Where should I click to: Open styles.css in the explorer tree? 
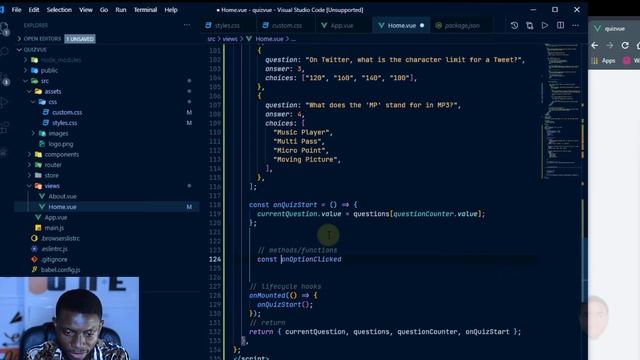[64, 123]
